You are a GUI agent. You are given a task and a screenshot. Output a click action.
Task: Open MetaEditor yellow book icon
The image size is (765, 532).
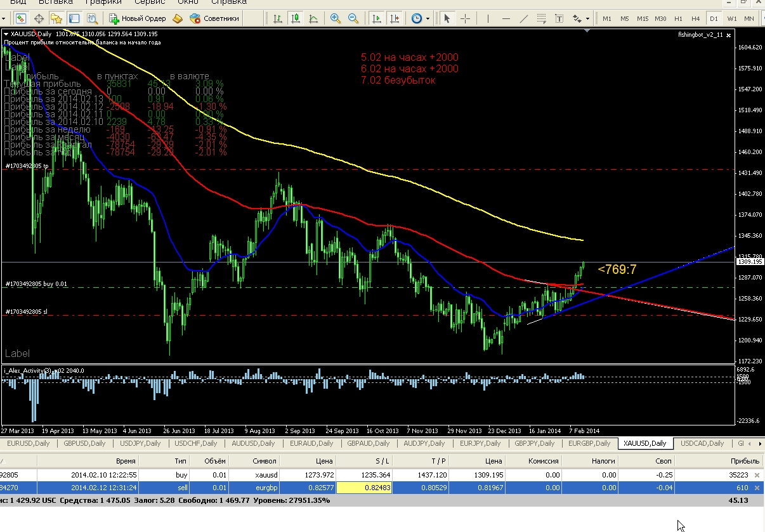[x=178, y=18]
